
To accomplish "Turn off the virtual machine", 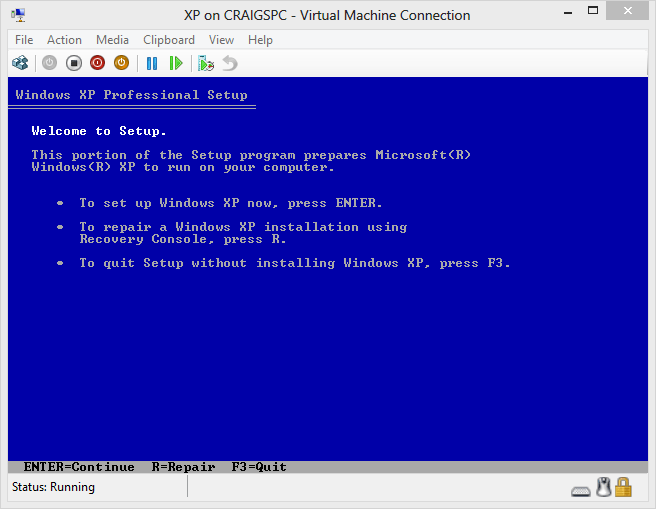I will tap(74, 63).
